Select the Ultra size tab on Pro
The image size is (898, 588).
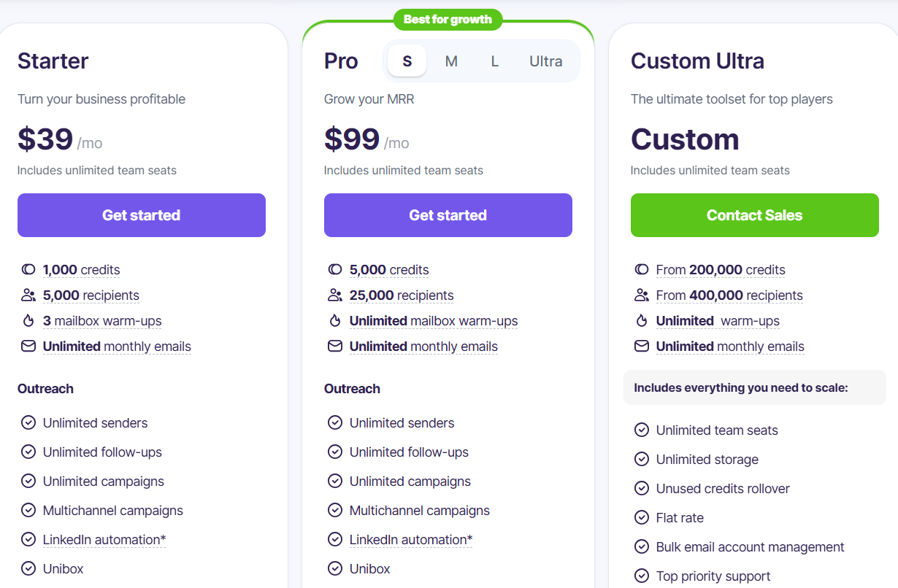[x=545, y=61]
